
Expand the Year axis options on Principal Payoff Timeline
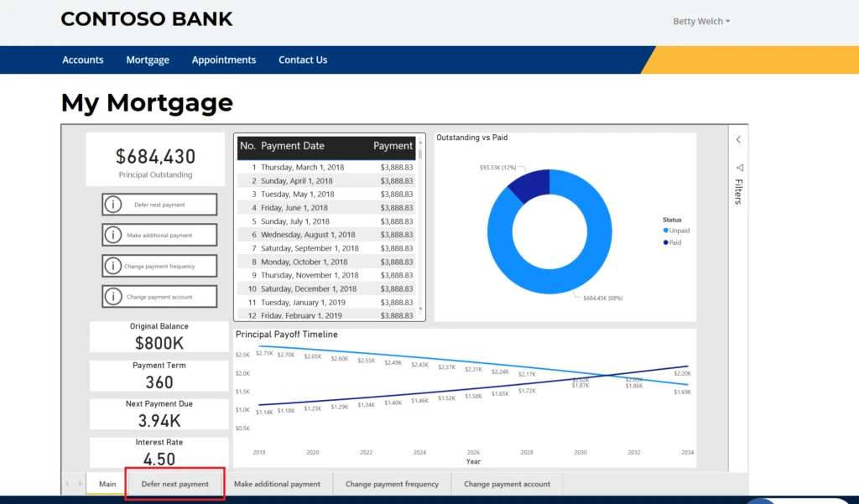tap(473, 461)
